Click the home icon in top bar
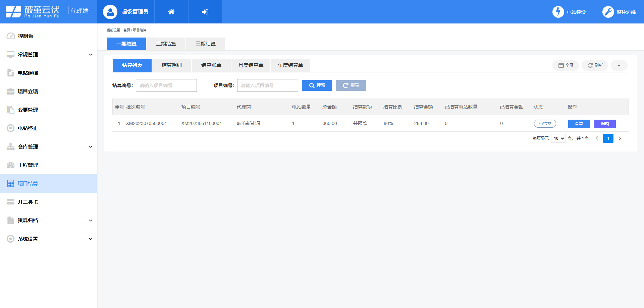The width and height of the screenshot is (644, 308). click(171, 12)
